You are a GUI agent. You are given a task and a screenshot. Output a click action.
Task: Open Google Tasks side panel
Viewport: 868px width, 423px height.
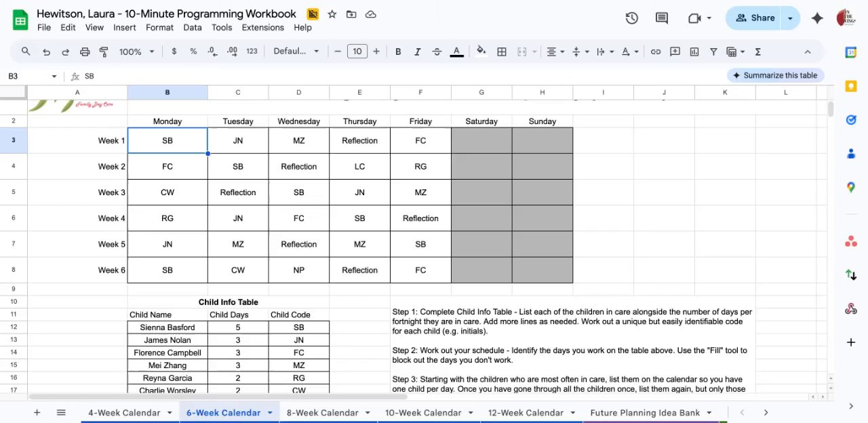(851, 120)
